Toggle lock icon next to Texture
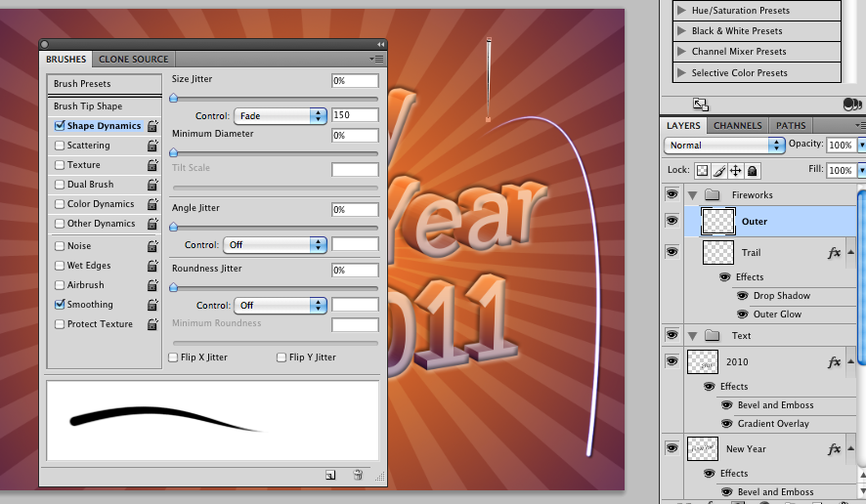The width and height of the screenshot is (866, 504). (x=152, y=164)
